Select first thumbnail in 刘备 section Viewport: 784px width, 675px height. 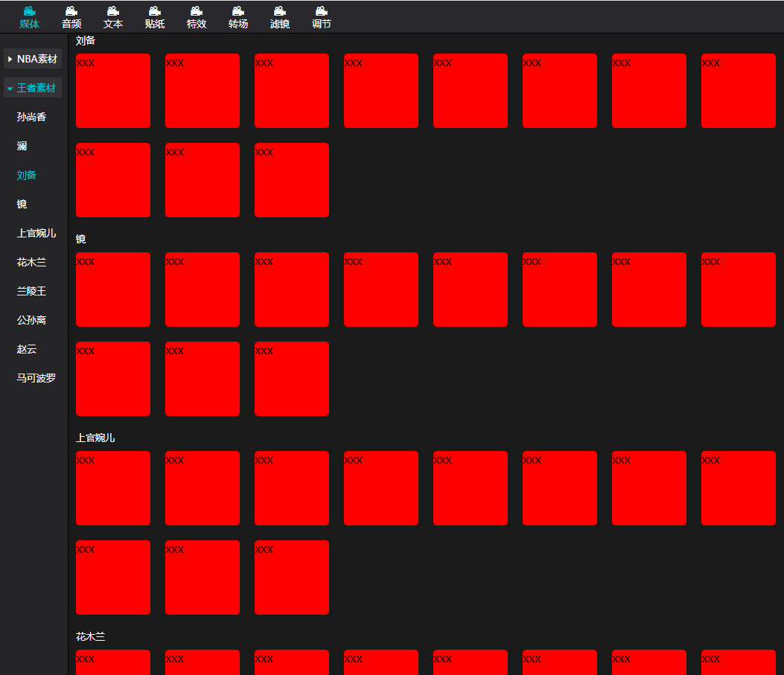click(113, 91)
